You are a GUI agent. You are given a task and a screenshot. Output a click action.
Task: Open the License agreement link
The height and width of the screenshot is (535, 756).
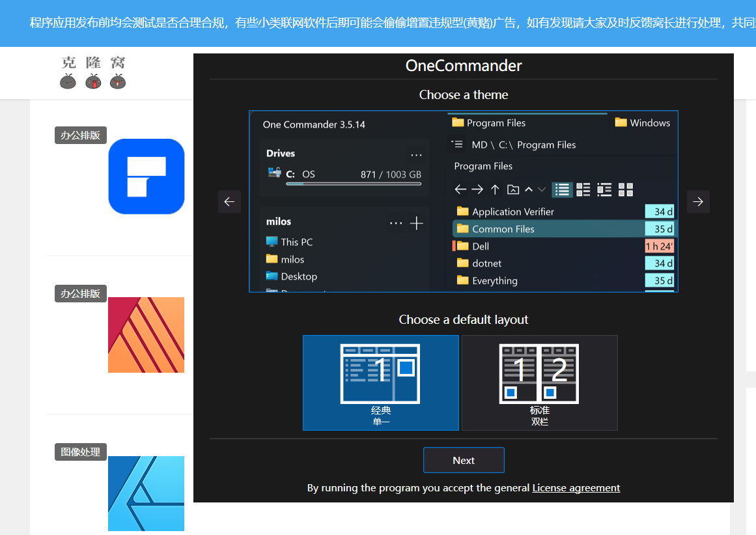click(576, 487)
